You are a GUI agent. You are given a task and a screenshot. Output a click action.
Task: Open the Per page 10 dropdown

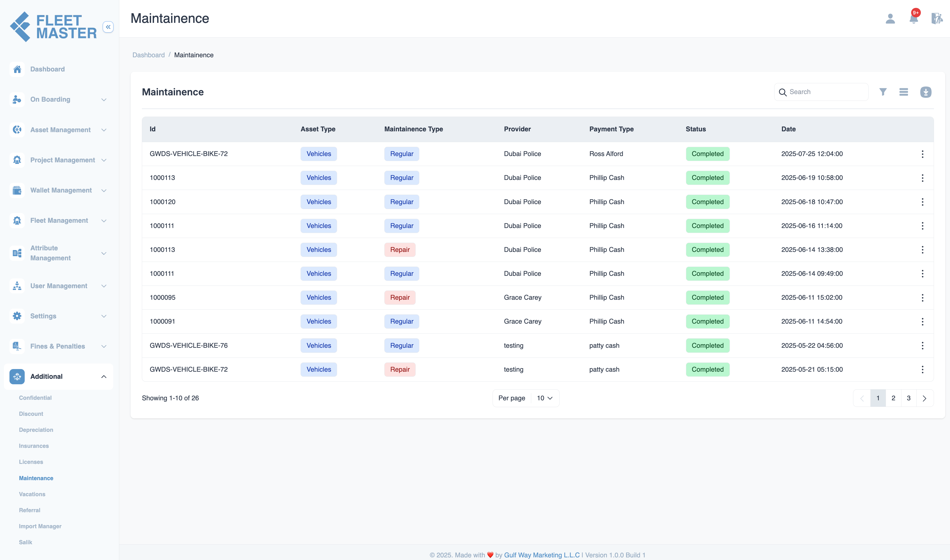coord(545,398)
